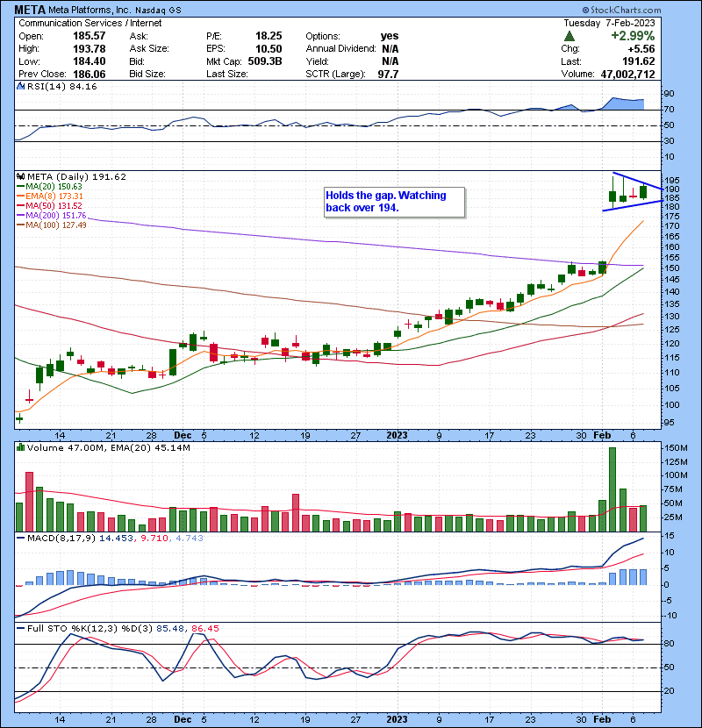Click the Volume 47.00M, EMA(20) 45.14M label

(x=109, y=447)
